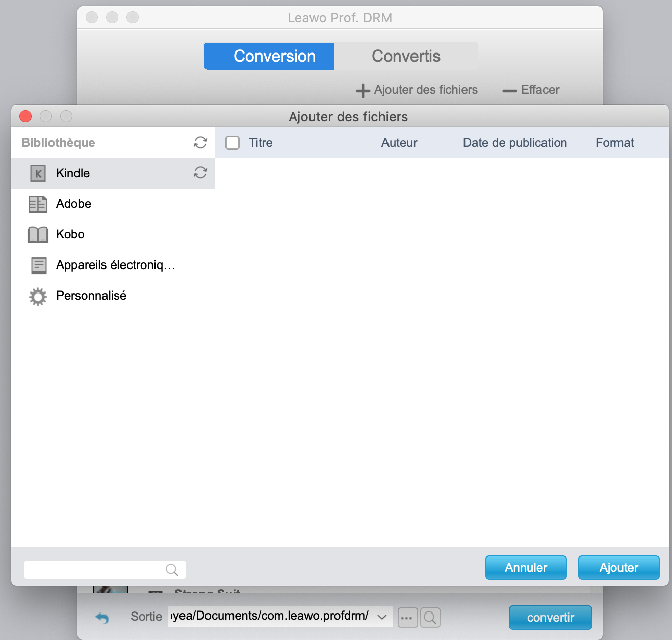The image size is (672, 640).
Task: Click the convertir button in main window
Action: click(551, 618)
